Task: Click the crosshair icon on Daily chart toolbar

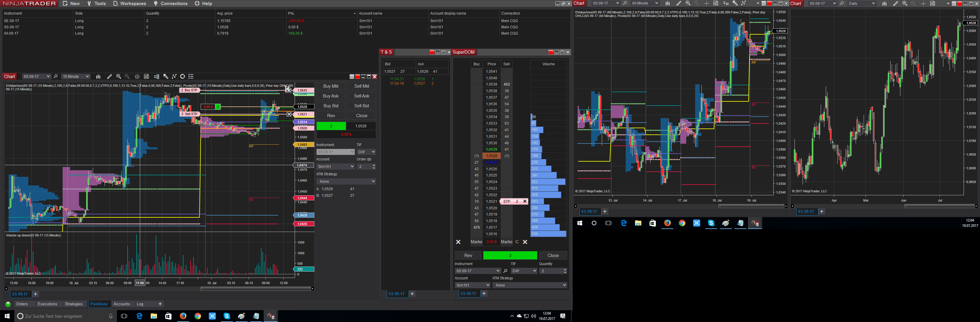Action: tap(923, 3)
